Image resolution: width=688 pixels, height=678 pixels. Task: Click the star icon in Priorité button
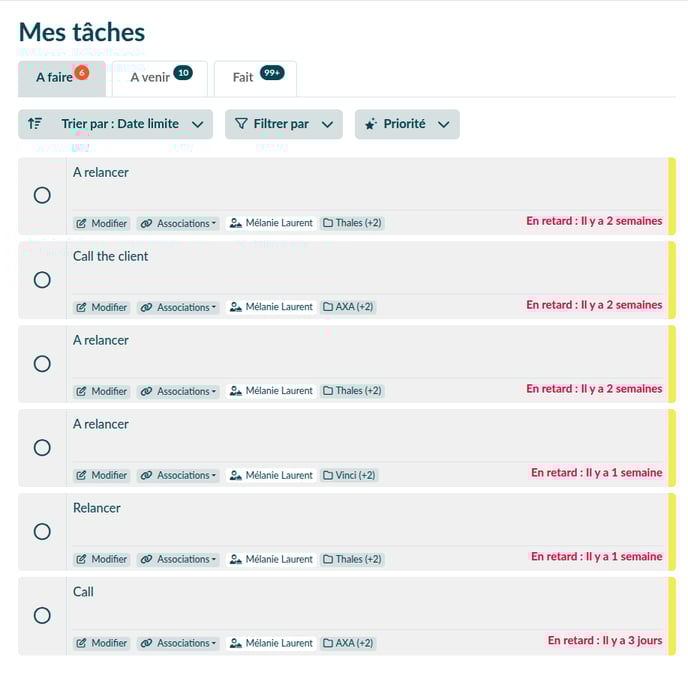(371, 124)
